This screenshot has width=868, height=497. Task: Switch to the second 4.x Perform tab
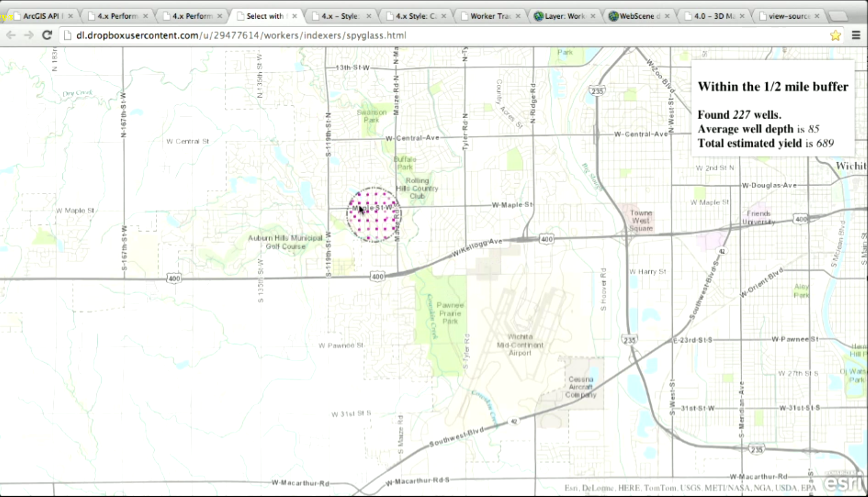click(192, 16)
